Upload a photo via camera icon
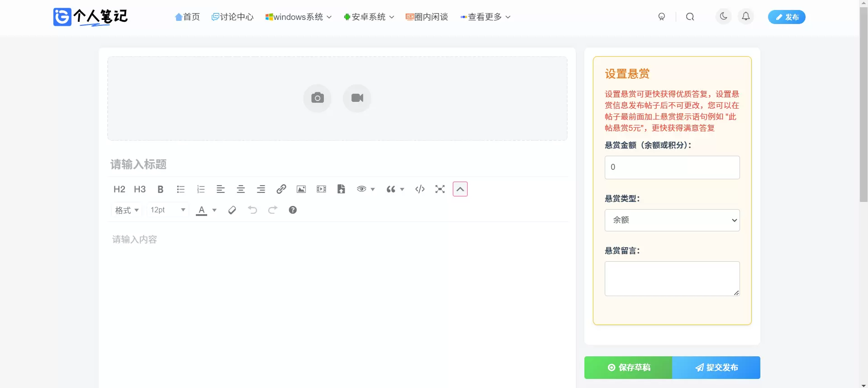 tap(318, 98)
